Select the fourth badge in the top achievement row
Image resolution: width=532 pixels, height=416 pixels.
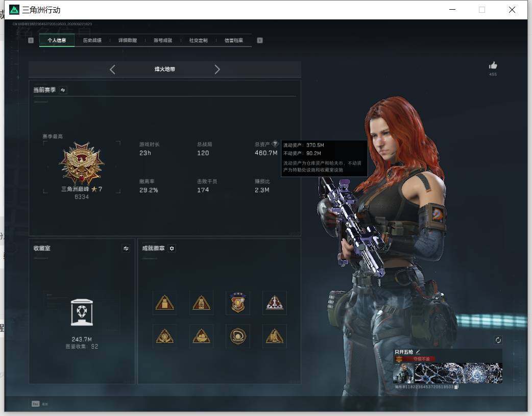[x=275, y=303]
